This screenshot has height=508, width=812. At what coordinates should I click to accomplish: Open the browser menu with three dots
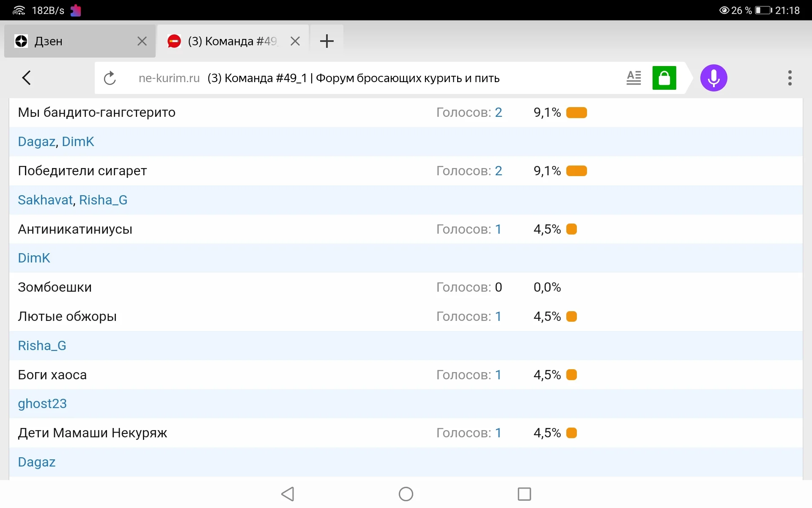click(790, 78)
